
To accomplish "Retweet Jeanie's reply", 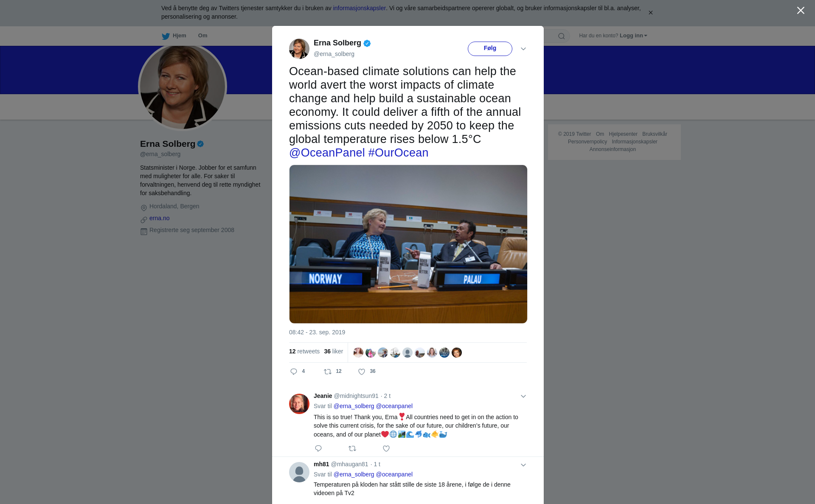I will [352, 448].
